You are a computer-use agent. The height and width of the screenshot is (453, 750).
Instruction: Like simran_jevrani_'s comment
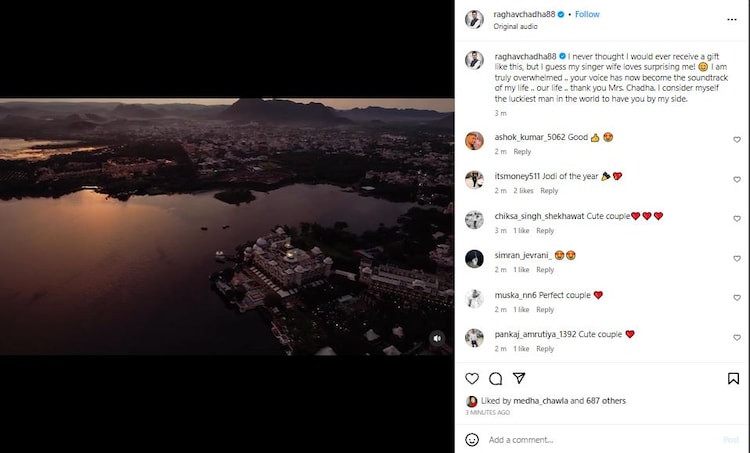737,259
